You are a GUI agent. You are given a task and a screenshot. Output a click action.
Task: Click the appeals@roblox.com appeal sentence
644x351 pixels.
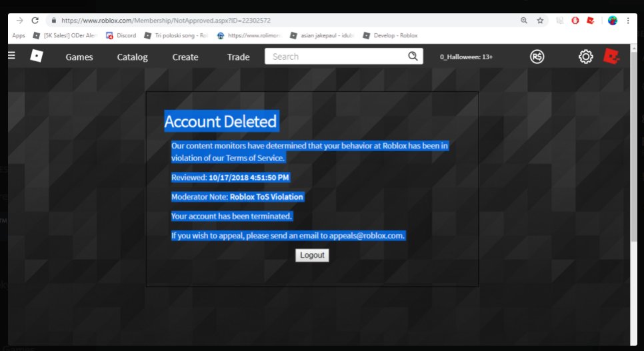pos(288,236)
